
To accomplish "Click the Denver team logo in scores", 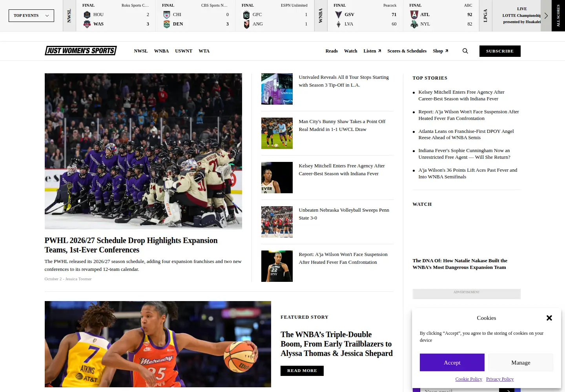I will point(167,24).
